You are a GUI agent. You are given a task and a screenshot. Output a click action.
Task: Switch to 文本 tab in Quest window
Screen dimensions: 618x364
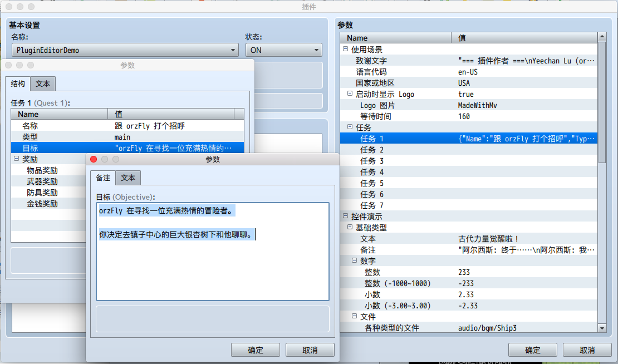tap(43, 84)
